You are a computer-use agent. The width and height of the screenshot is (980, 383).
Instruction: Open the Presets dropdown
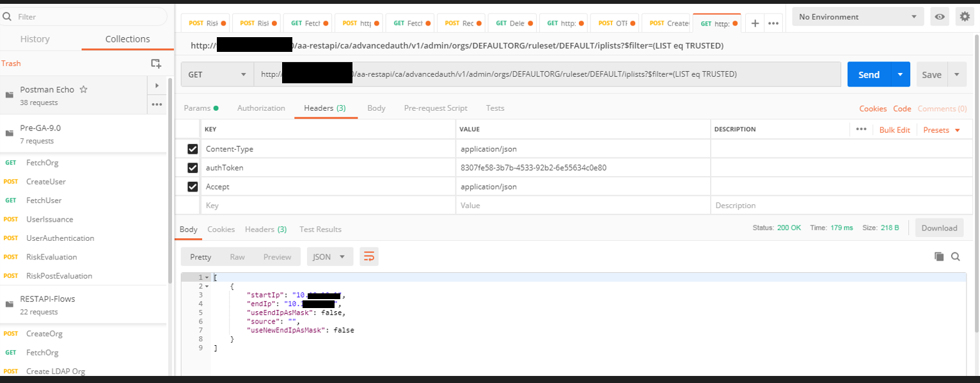pyautogui.click(x=942, y=130)
